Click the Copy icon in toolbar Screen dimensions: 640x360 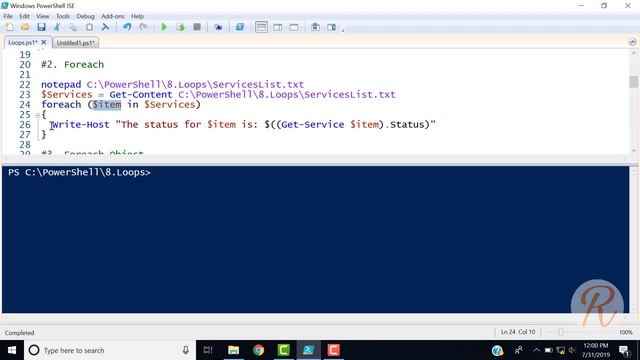point(73,27)
